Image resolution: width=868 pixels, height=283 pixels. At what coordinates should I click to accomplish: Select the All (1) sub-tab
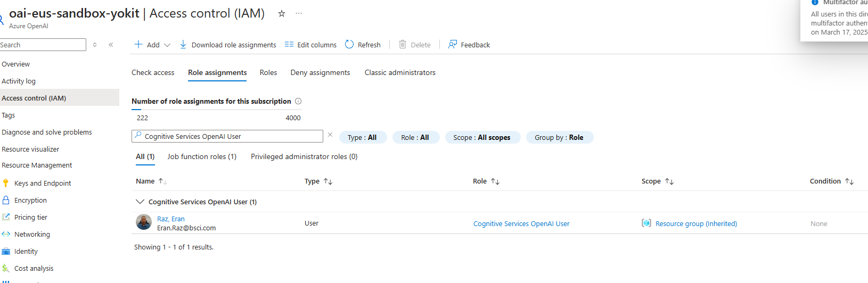coord(145,156)
